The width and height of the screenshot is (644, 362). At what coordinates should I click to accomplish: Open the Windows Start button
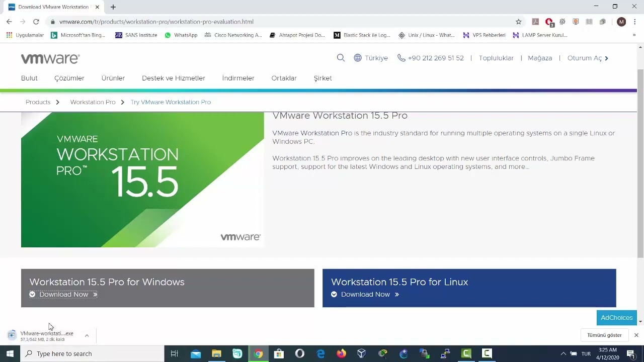point(10,353)
